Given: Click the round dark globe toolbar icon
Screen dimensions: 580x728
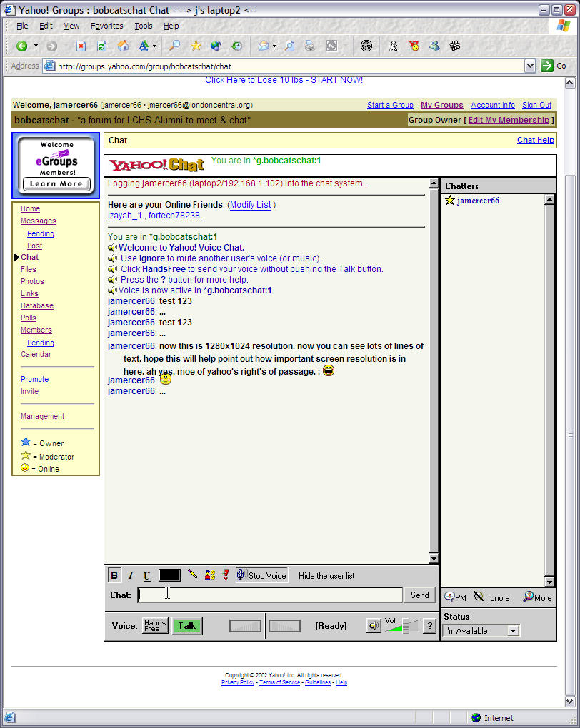Looking at the screenshot, I should coord(366,46).
